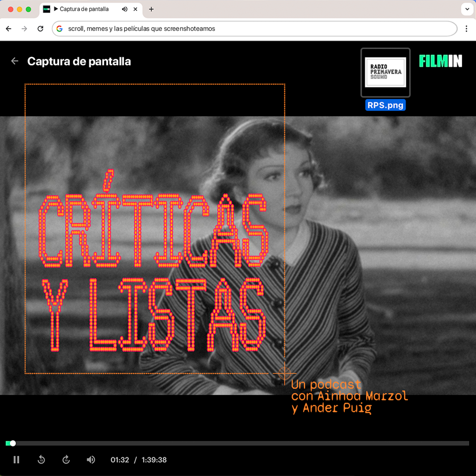Open a new browser tab
This screenshot has height=476, width=476.
pyautogui.click(x=151, y=9)
